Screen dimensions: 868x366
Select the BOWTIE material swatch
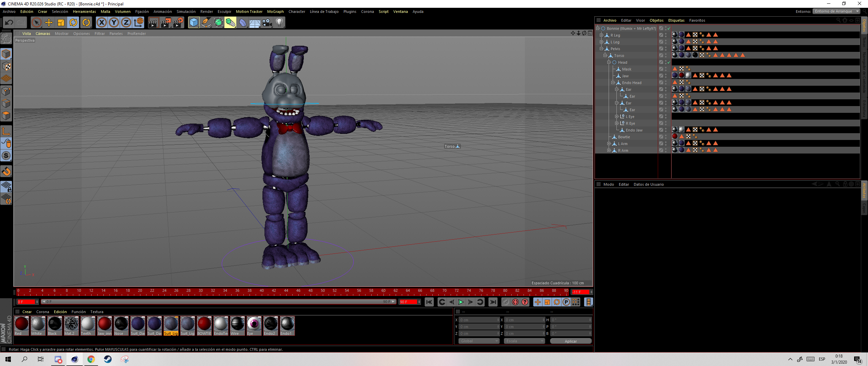tap(204, 326)
